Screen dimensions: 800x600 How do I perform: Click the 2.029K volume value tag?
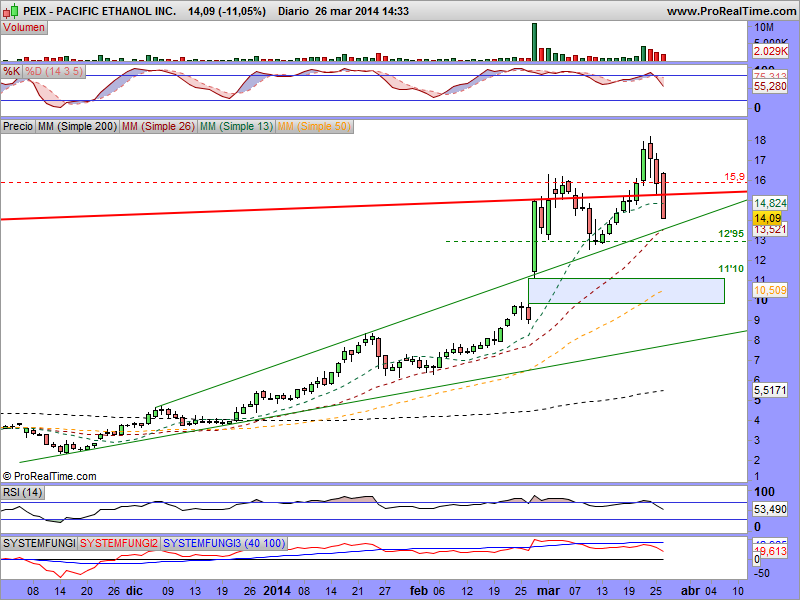coord(770,51)
